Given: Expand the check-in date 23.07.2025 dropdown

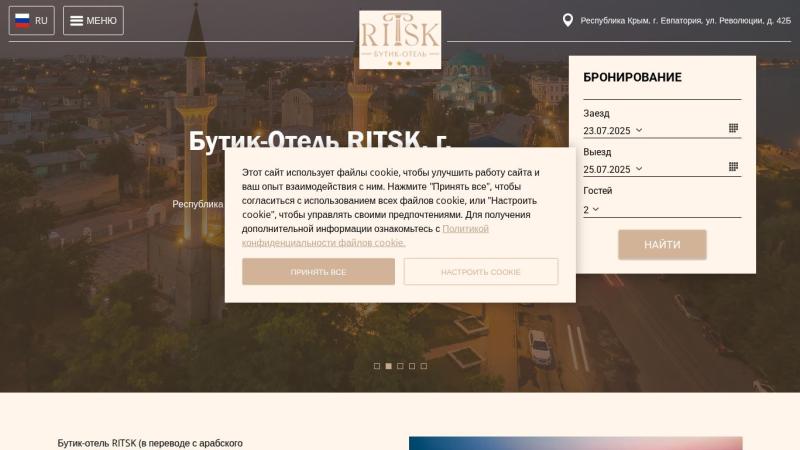Looking at the screenshot, I should click(x=613, y=131).
